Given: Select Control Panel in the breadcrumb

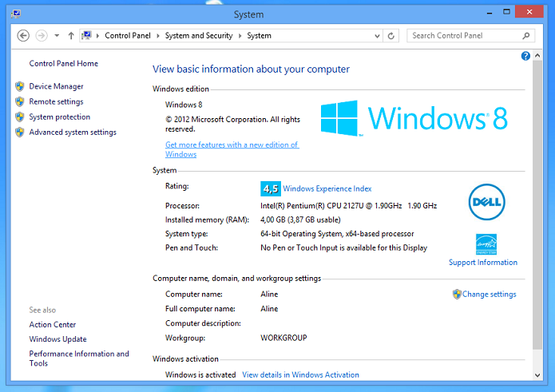Looking at the screenshot, I should pos(128,36).
